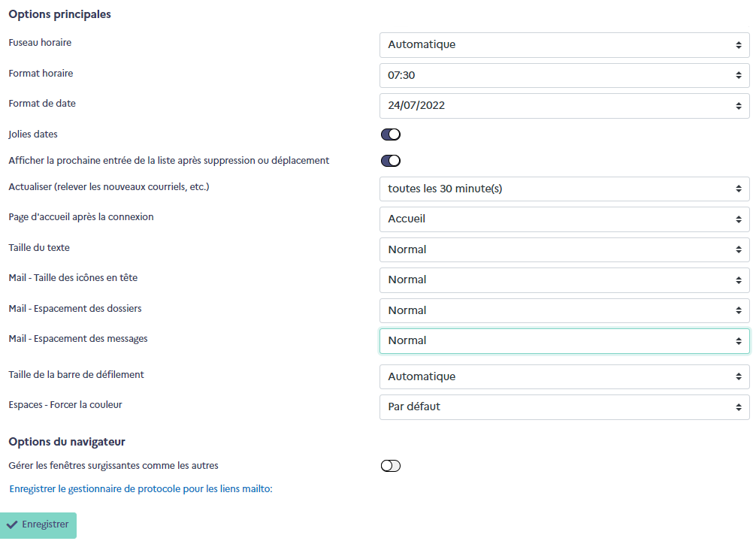Click the Options du navigateur heading
This screenshot has height=544, width=756.
tap(67, 442)
